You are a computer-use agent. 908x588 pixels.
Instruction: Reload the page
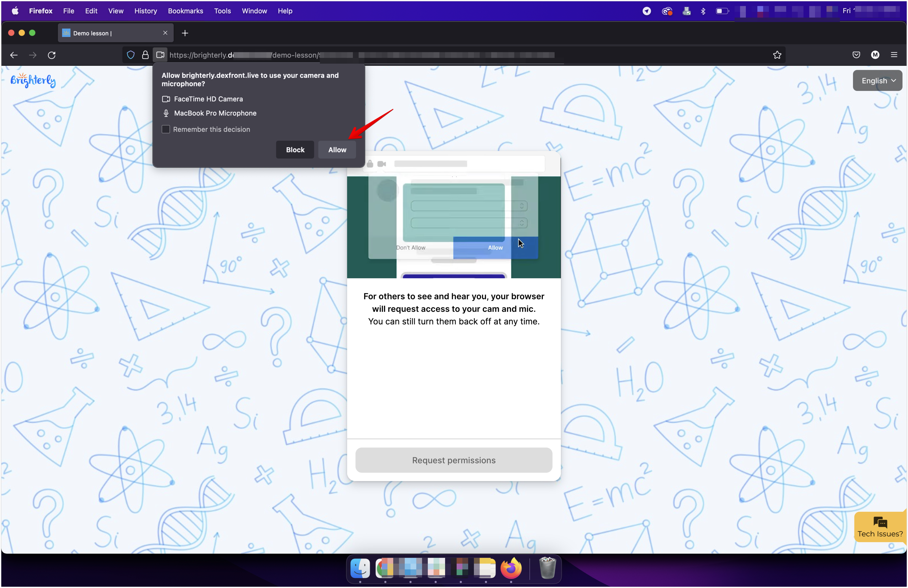click(52, 55)
